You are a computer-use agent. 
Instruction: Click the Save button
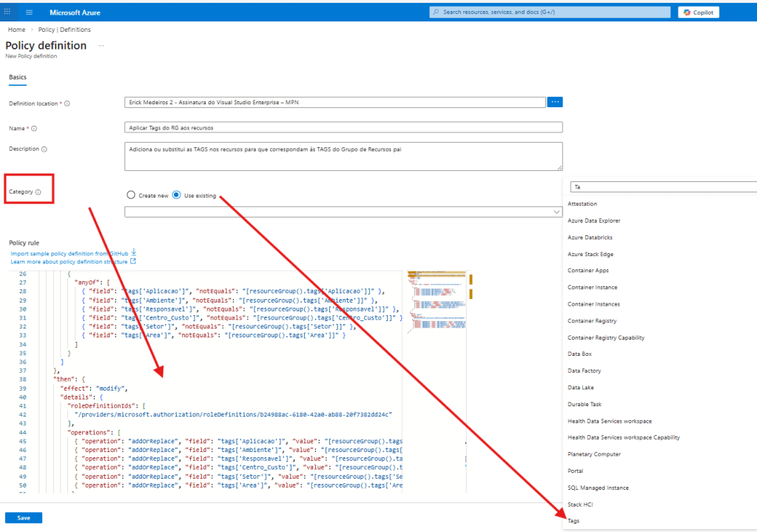click(24, 518)
